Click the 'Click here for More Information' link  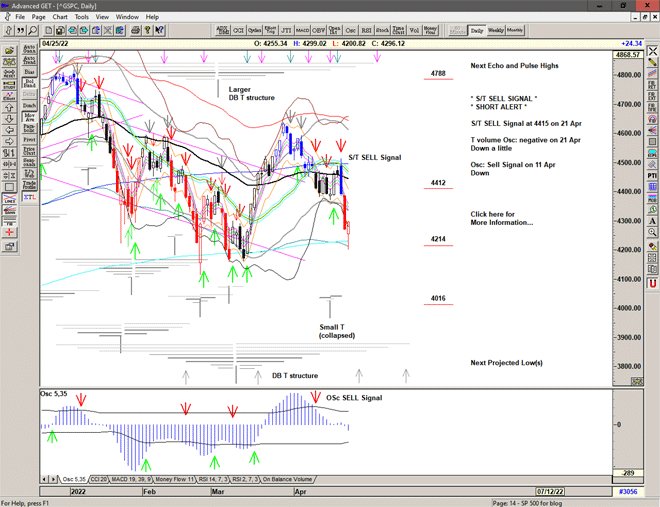[501, 218]
